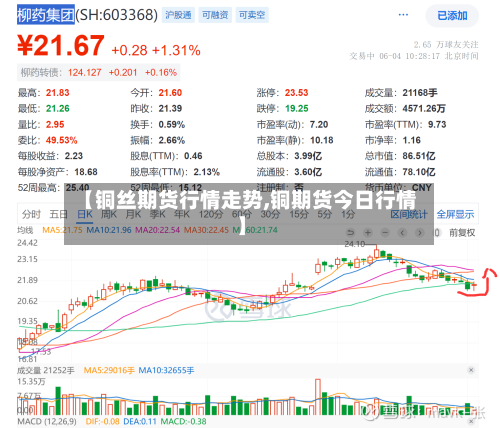Click the 量比 value 2.95

[x=55, y=124]
